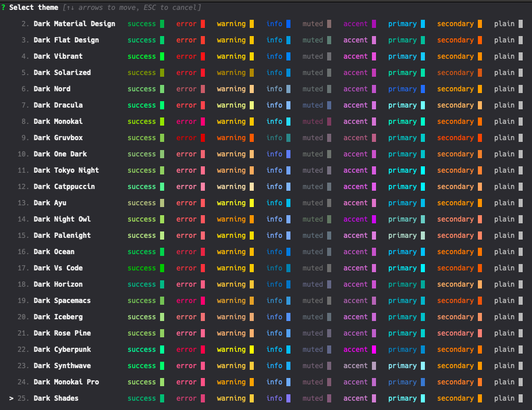Click the green question mark prompt icon
Viewport: 532px width, 410px height.
[3, 7]
